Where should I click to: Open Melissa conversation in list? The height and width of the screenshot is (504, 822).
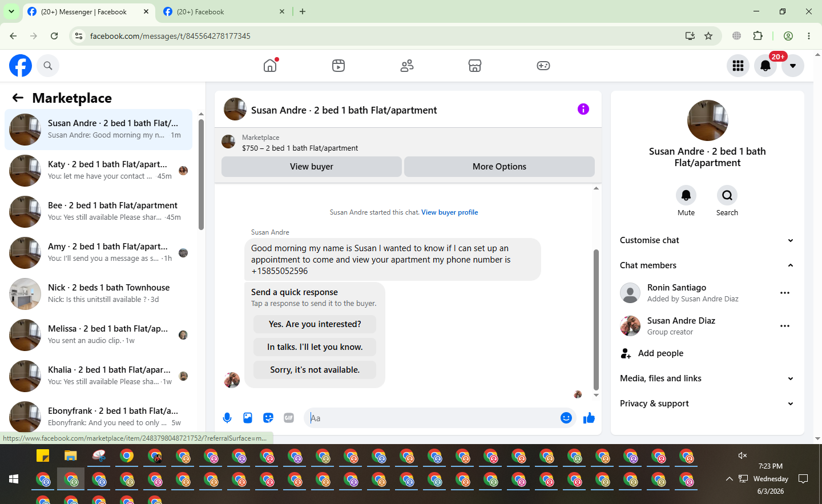coord(99,335)
